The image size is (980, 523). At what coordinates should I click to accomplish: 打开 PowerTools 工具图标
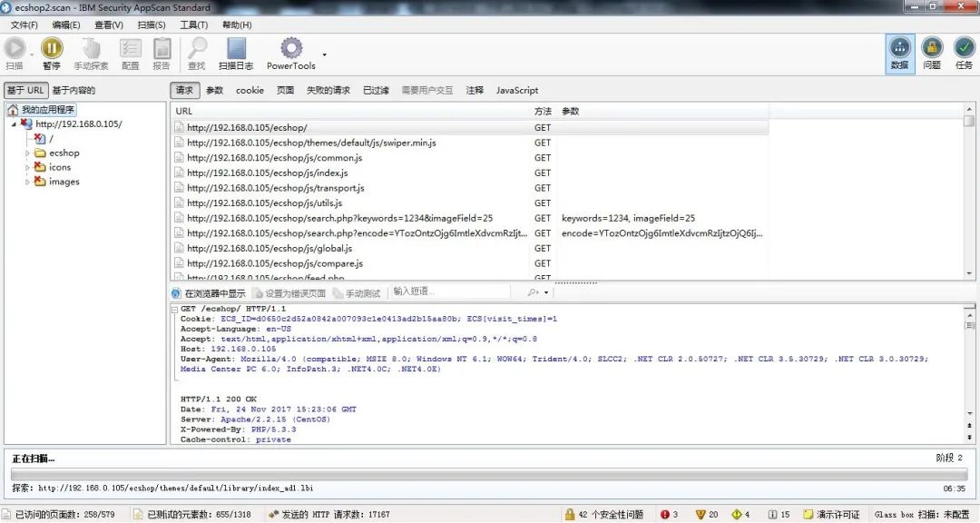point(289,49)
